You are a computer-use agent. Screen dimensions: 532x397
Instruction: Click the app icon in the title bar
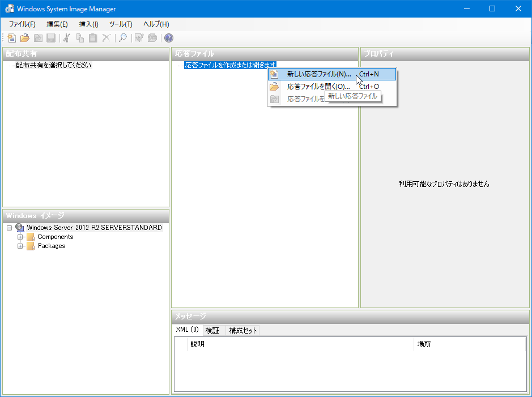10,9
